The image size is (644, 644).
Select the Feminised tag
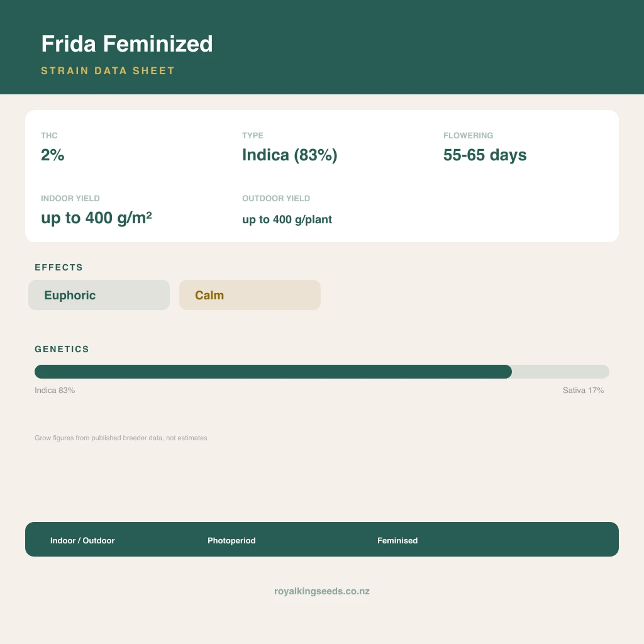pyautogui.click(x=397, y=540)
